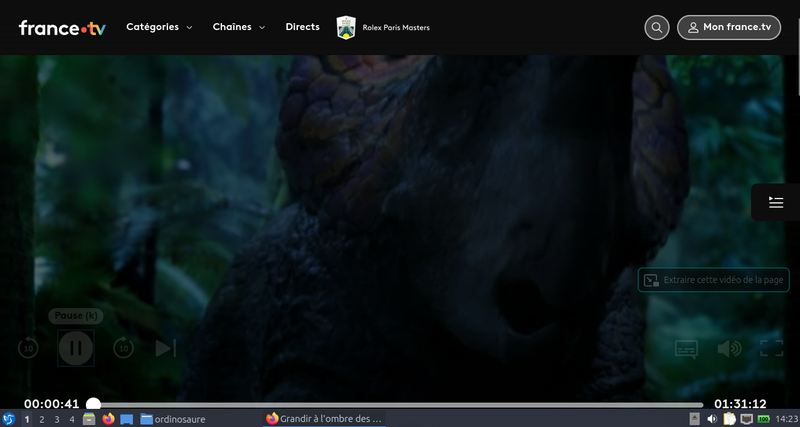Toggle the subtitles icon

point(687,348)
